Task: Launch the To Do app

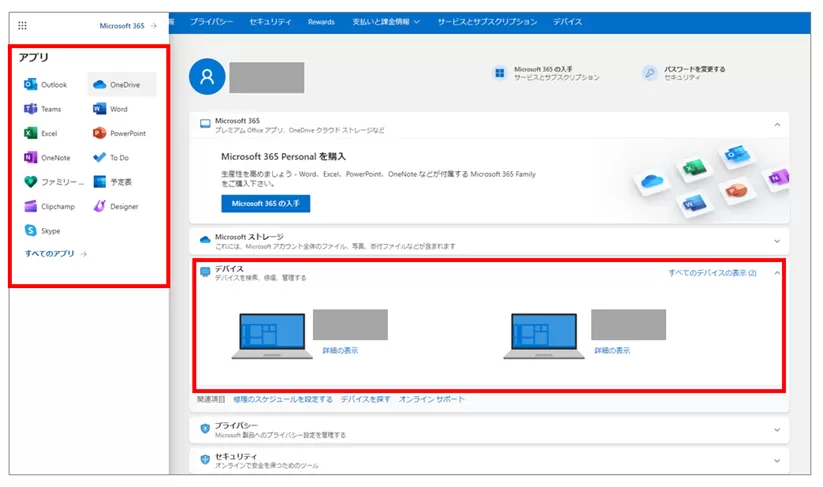Action: (x=99, y=158)
